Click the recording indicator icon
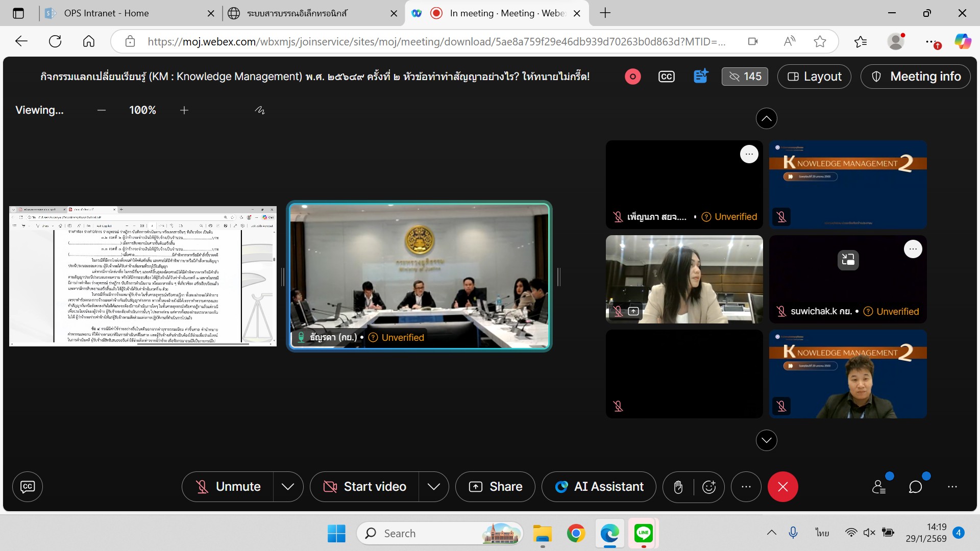Image resolution: width=980 pixels, height=551 pixels. 632,77
